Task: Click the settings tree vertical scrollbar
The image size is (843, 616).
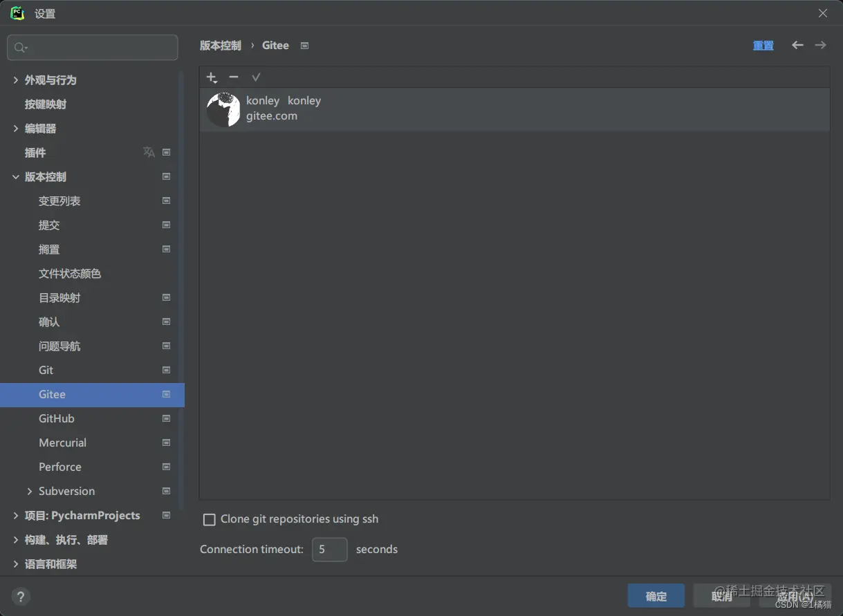Action: point(181,290)
